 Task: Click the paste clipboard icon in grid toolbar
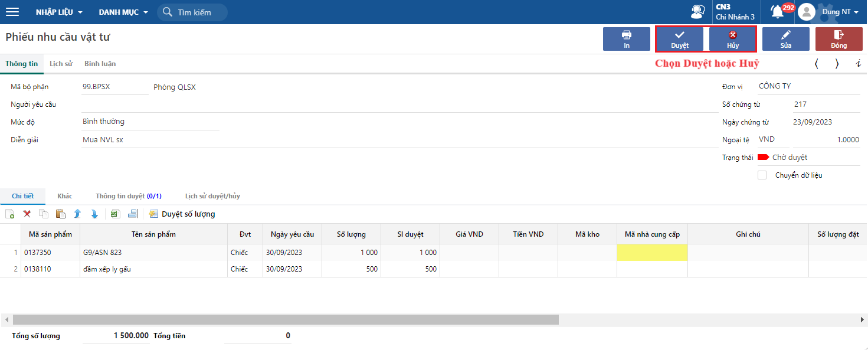point(60,214)
